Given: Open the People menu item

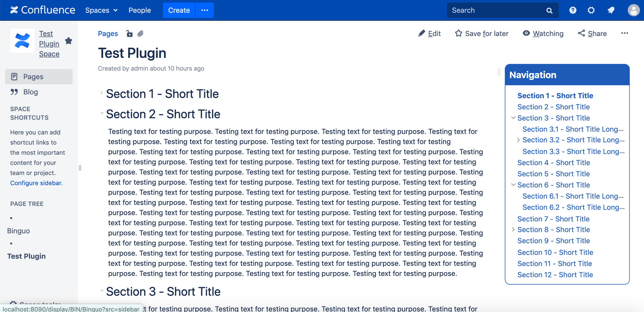Looking at the screenshot, I should point(140,10).
